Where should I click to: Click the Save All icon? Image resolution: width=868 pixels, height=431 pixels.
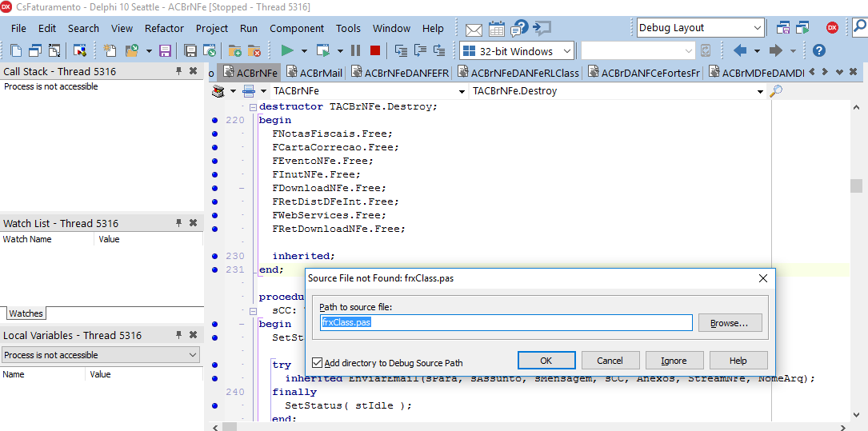pos(190,51)
